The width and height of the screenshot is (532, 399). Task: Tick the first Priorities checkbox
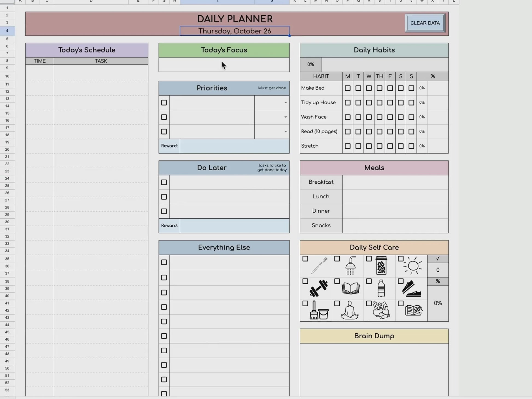coord(164,103)
